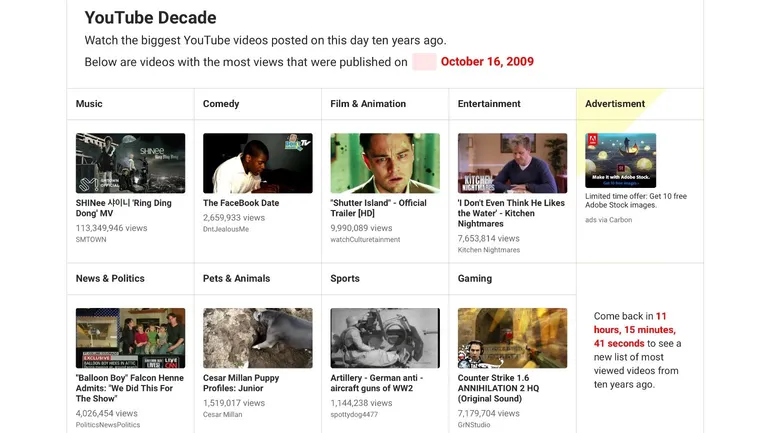Click the 'YouTube Decade' page heading
Viewport: 770px width, 433px height.
[150, 18]
